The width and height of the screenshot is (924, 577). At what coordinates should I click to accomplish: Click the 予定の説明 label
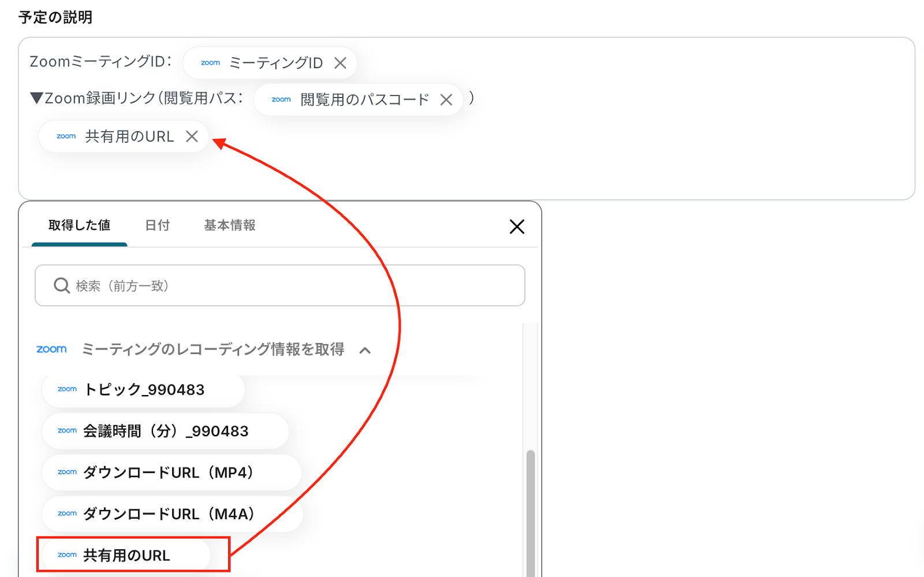[55, 17]
